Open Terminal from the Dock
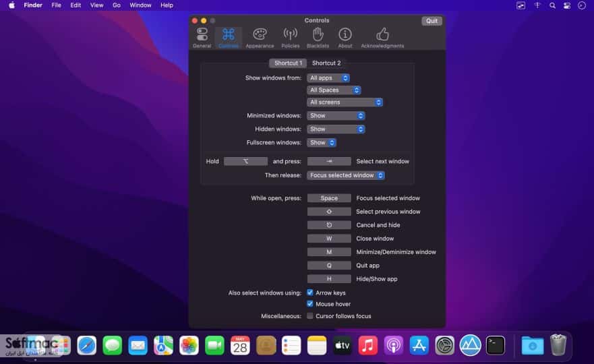Image resolution: width=594 pixels, height=364 pixels. click(496, 345)
